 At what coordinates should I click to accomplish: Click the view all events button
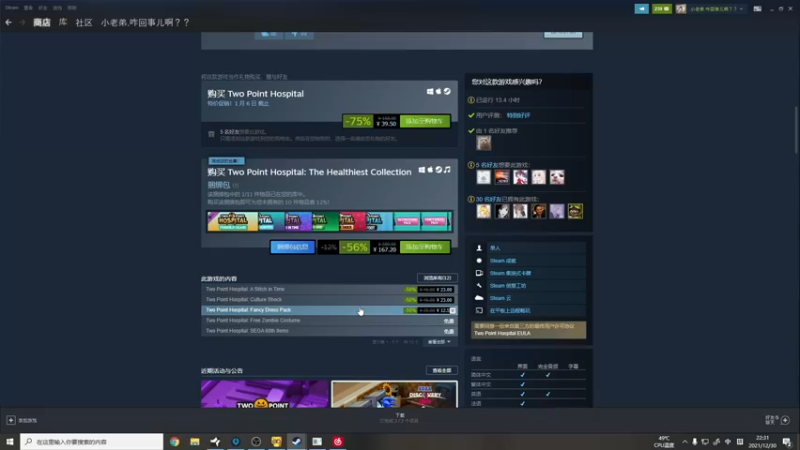coord(441,370)
